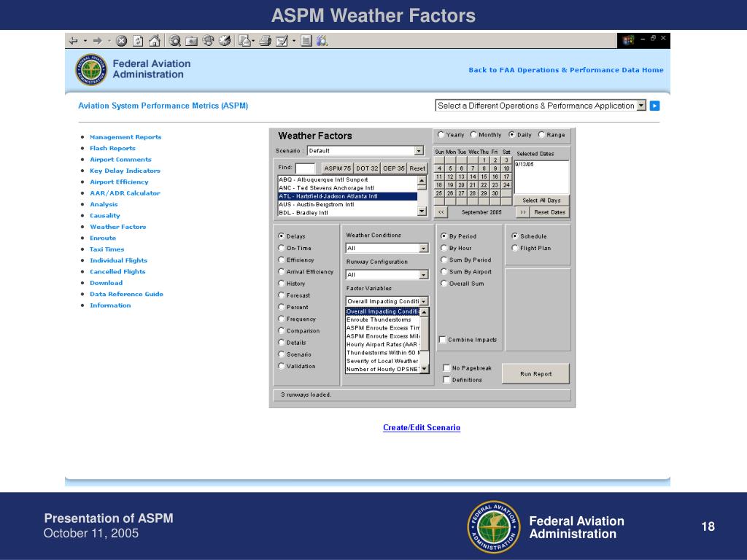Click the Print icon
This screenshot has width=747, height=560.
click(x=265, y=41)
